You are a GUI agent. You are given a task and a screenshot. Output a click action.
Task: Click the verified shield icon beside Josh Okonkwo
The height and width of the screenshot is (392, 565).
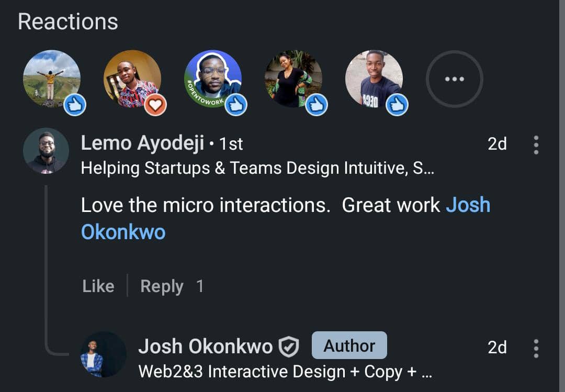pyautogui.click(x=289, y=346)
